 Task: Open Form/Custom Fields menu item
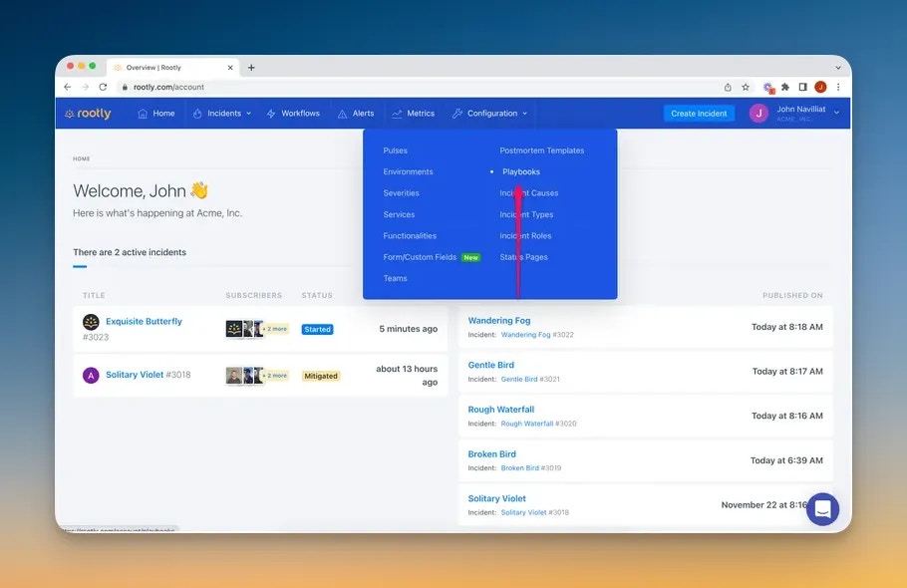click(x=420, y=257)
